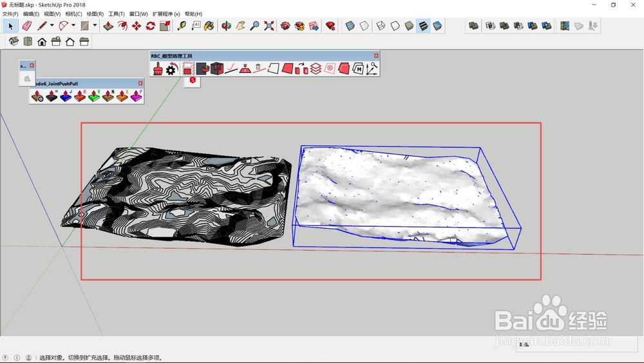
Task: Switch to Iso view
Action: click(x=14, y=41)
